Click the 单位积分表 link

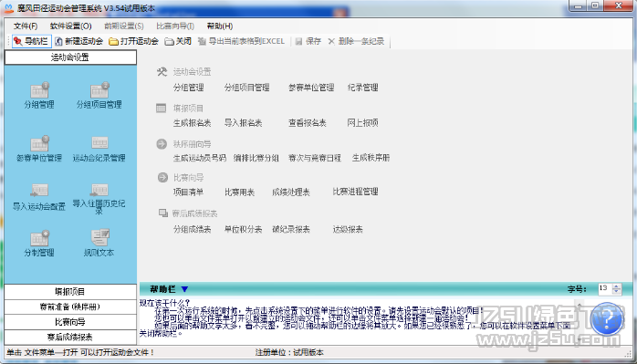coord(244,229)
